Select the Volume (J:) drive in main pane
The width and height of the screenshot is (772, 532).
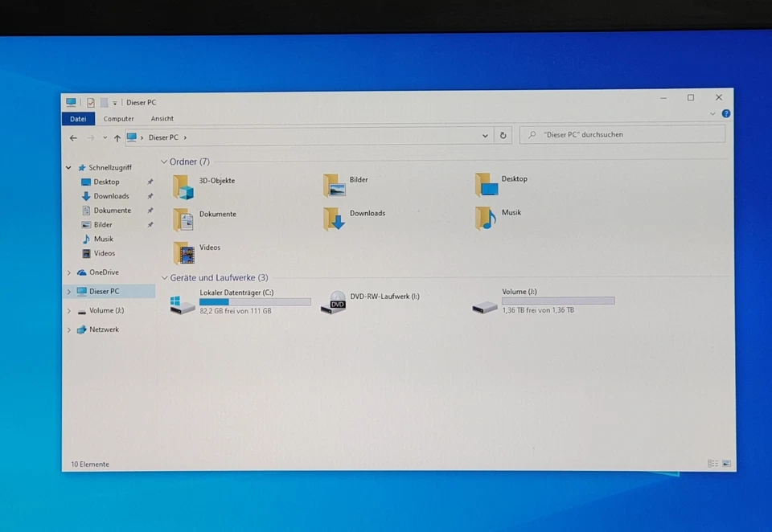click(x=543, y=301)
